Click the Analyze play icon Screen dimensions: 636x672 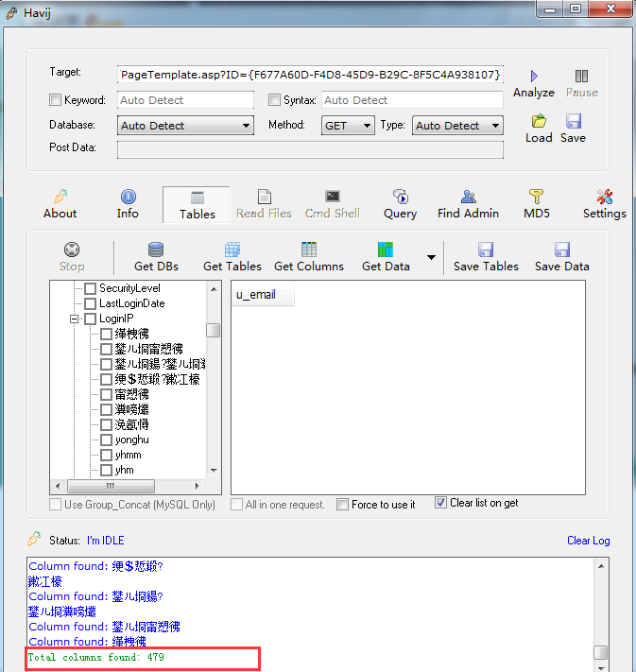point(534,77)
